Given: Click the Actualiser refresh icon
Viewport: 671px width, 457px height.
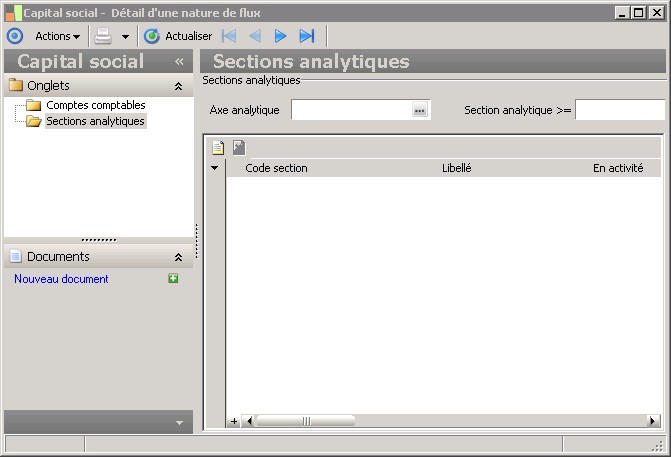Looking at the screenshot, I should pos(152,36).
